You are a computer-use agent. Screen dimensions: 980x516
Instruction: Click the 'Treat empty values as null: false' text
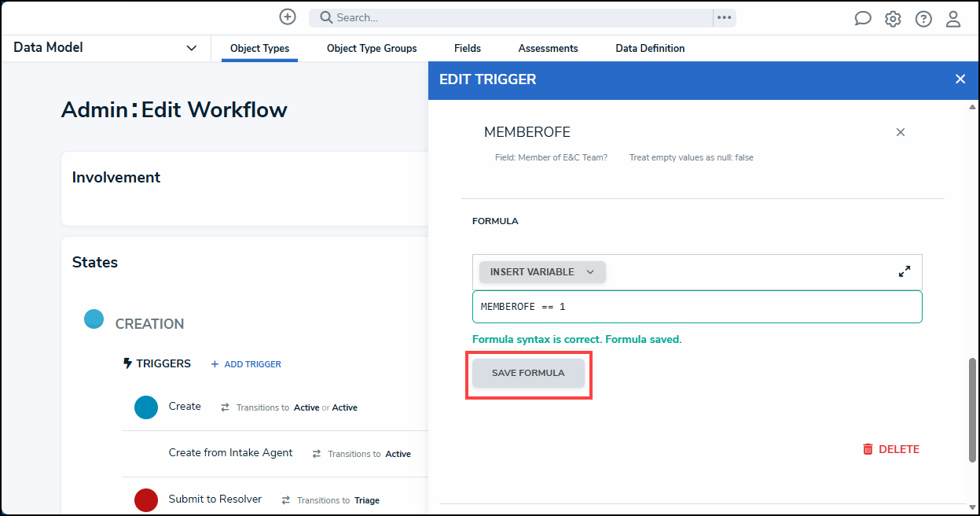pos(692,158)
